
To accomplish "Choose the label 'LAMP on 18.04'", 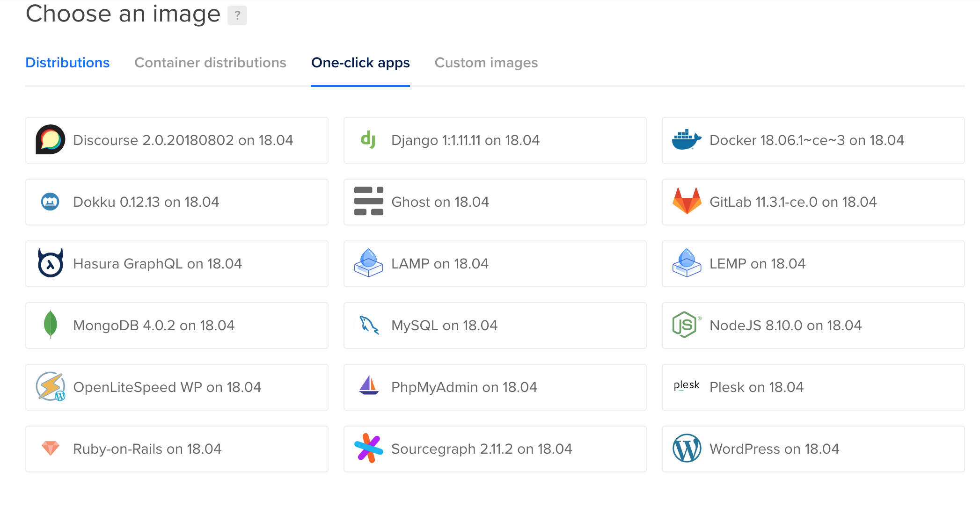I will pos(440,264).
